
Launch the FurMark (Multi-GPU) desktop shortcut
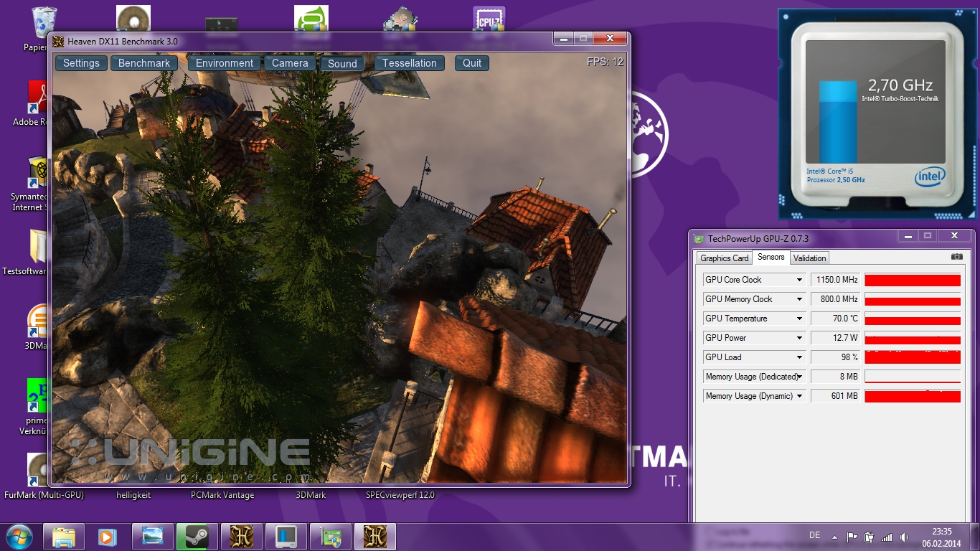[37, 470]
